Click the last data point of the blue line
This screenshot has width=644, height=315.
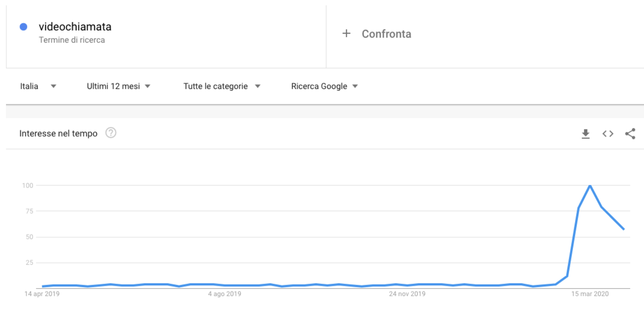click(x=624, y=229)
